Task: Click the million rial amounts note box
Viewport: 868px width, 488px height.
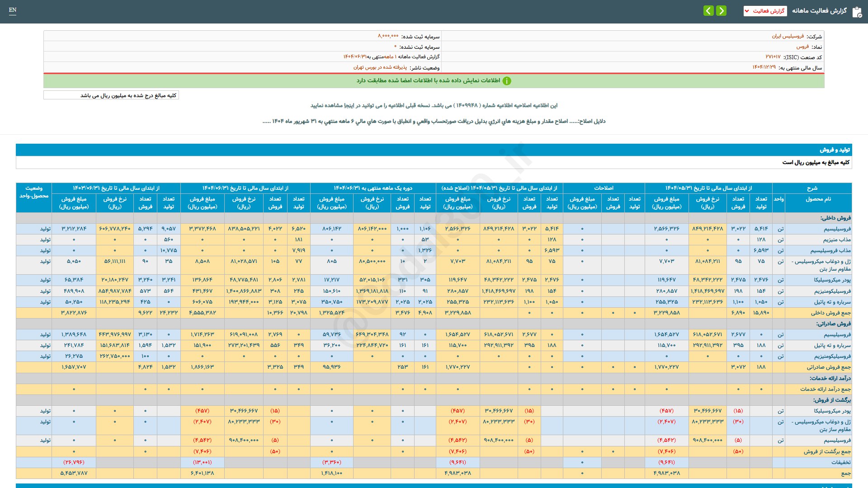Action: 111,95
